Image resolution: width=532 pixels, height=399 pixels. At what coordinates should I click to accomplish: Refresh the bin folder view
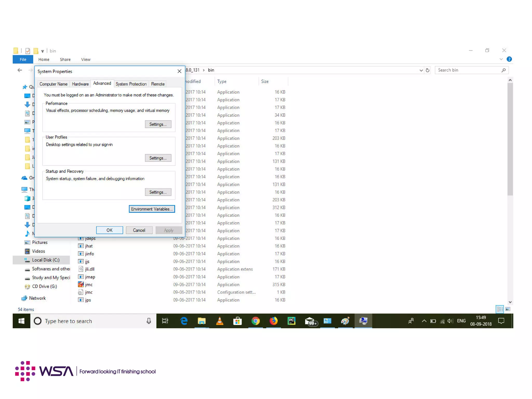pos(427,70)
